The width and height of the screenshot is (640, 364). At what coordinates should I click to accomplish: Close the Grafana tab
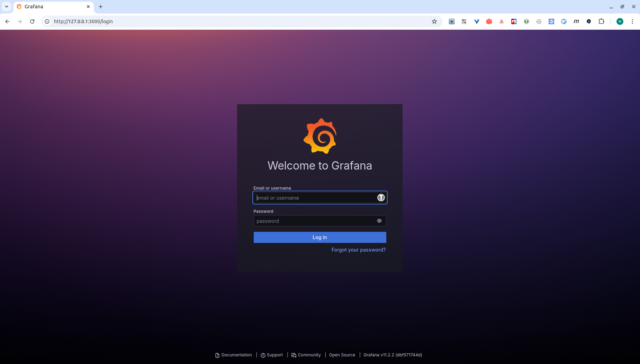pyautogui.click(x=88, y=7)
